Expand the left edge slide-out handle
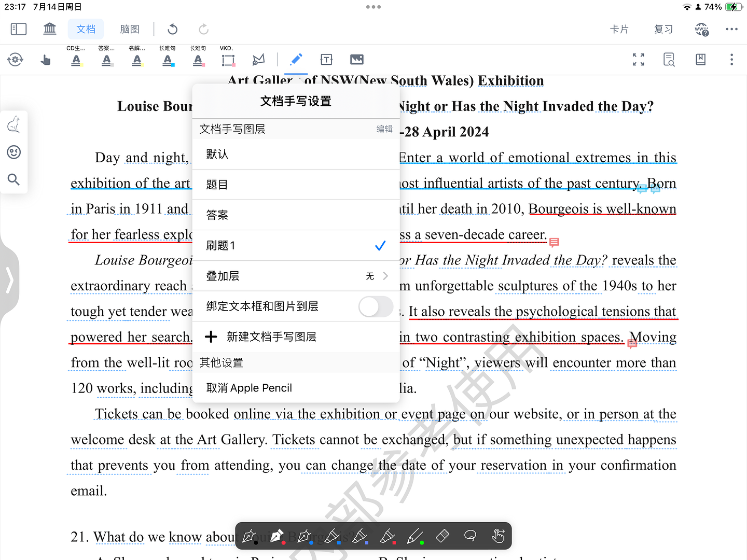Image resolution: width=747 pixels, height=560 pixels. pos(9,281)
